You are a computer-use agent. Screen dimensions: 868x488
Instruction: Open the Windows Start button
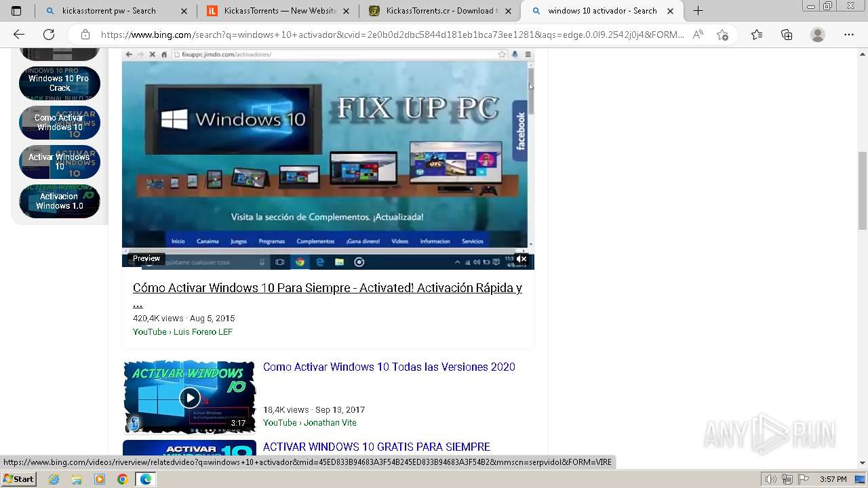click(18, 479)
